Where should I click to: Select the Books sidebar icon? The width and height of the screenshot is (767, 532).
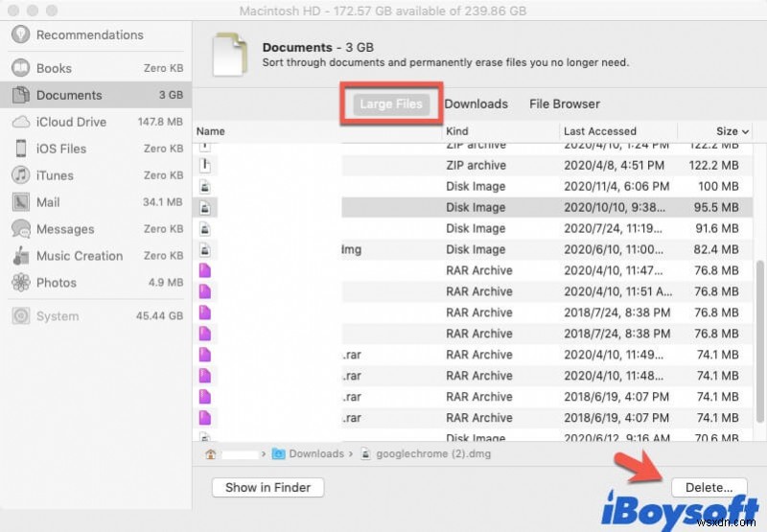click(20, 68)
